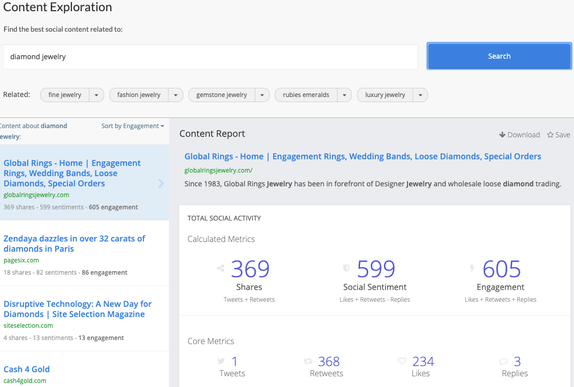Focus the diamond jewelry search field

(210, 57)
